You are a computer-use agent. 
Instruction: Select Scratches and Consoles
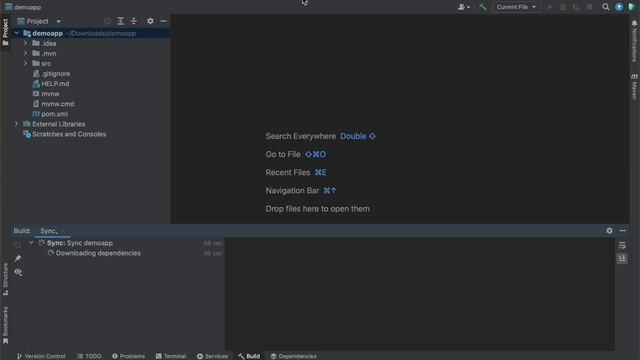pos(69,134)
